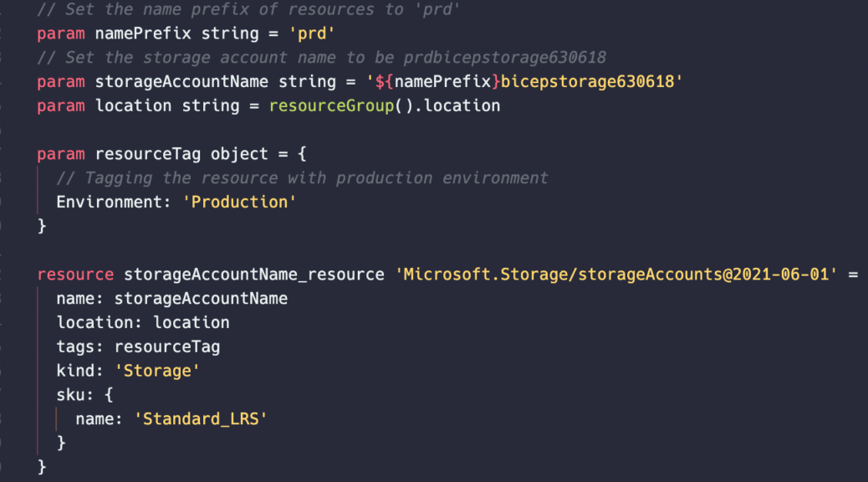Click the comment about the storage account name
Image resolution: width=868 pixels, height=482 pixels.
(322, 58)
